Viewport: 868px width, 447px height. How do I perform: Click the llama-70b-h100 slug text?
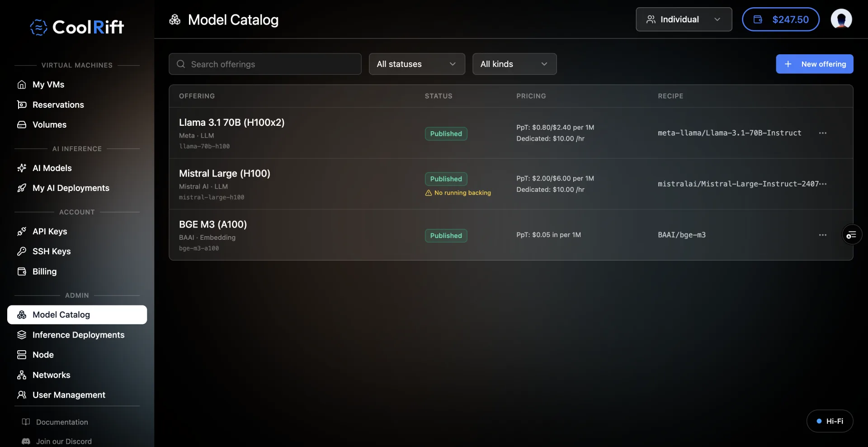(204, 146)
